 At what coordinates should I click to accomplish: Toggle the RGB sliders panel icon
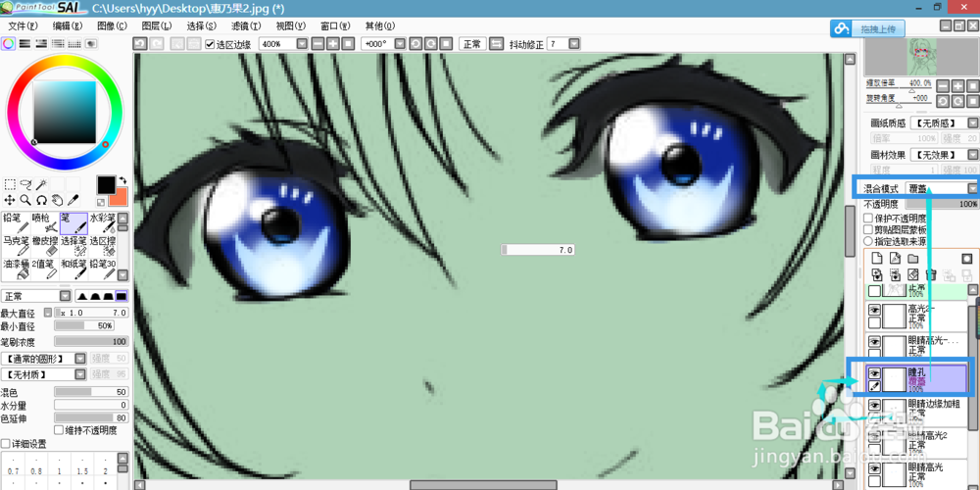coord(24,44)
